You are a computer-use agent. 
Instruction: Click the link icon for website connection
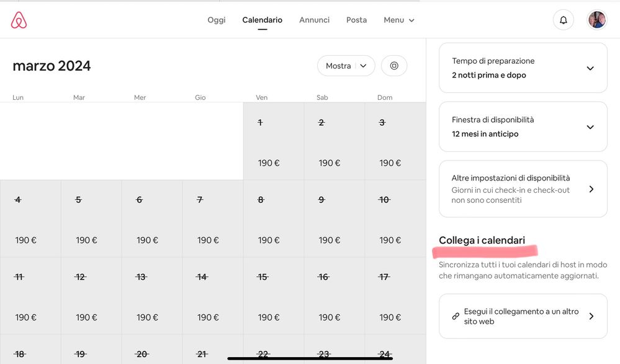click(x=456, y=316)
